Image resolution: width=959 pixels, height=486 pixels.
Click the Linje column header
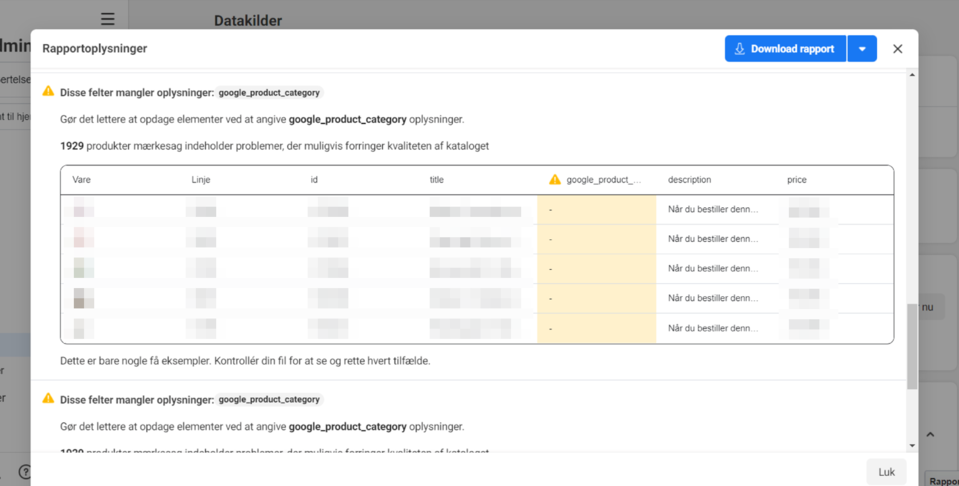(x=201, y=180)
